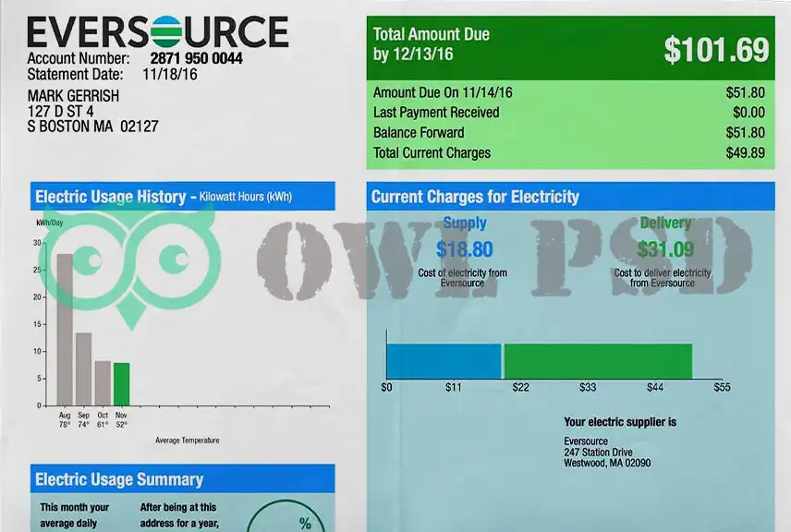
Task: Click the Nov 52° axis label
Action: coord(121,419)
